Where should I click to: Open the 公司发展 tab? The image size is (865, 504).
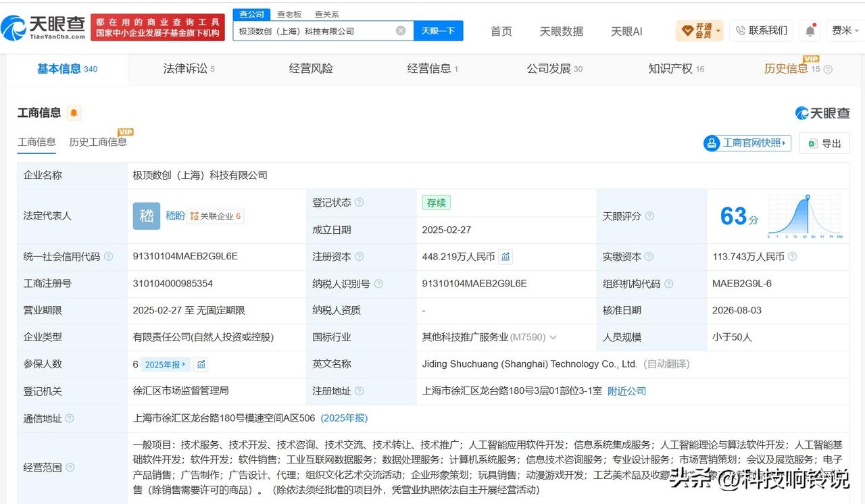554,69
